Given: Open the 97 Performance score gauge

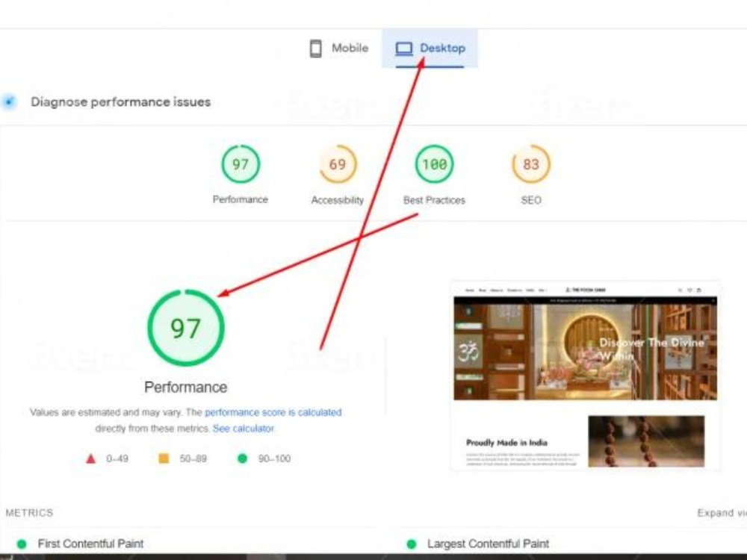Looking at the screenshot, I should pyautogui.click(x=241, y=164).
